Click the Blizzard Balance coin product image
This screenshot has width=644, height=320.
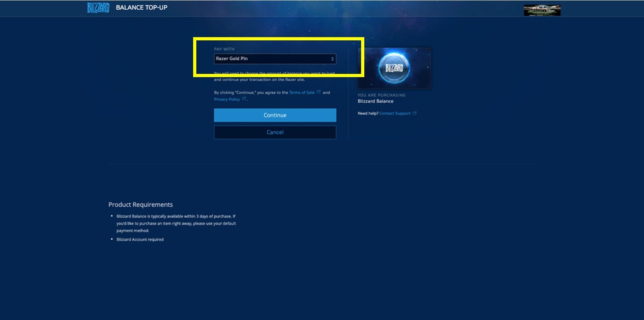[394, 68]
